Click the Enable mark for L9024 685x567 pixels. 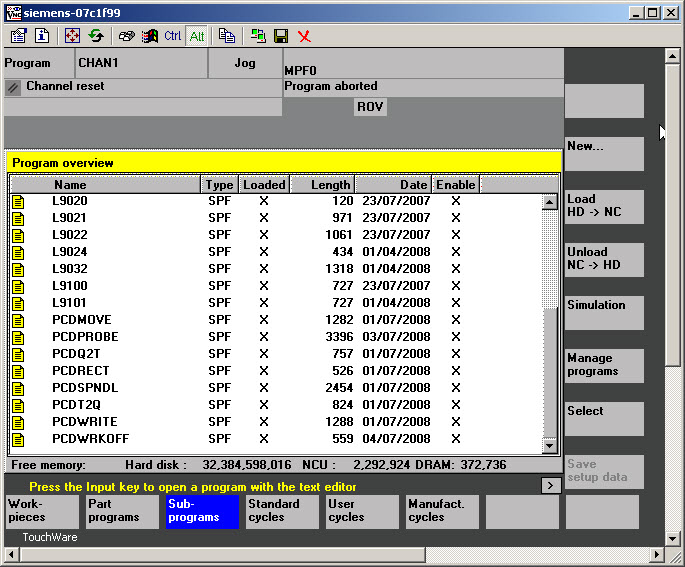tap(456, 252)
